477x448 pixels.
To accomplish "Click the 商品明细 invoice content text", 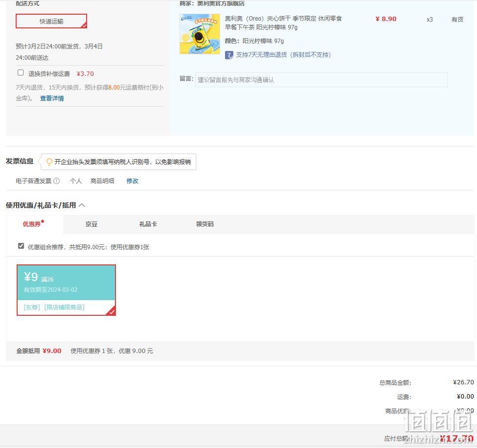I will point(102,181).
